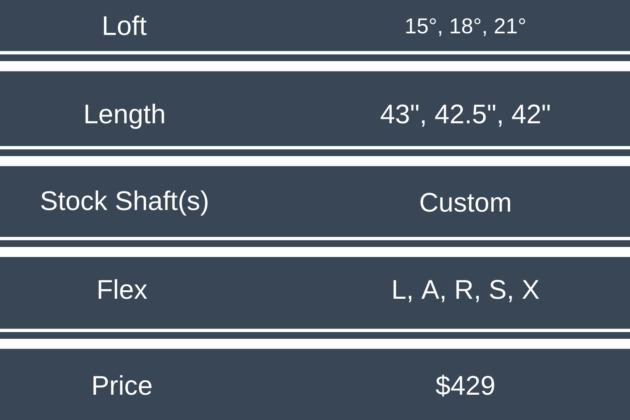Select the 18° loft value
This screenshot has width=630, height=420.
[x=463, y=27]
